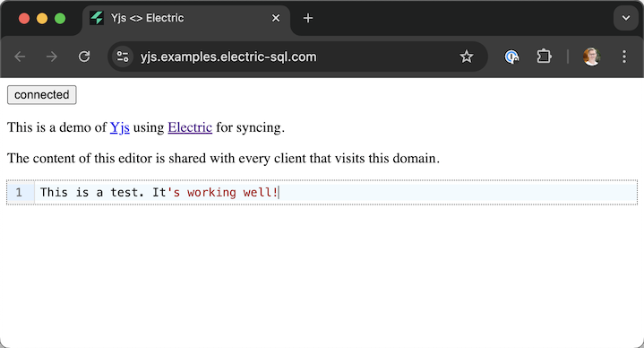
Task: Close the Yjs <> Electric tab
Action: click(276, 18)
